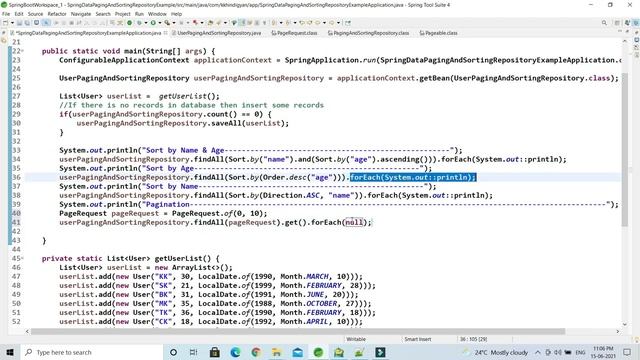Open Spring Tool Suite green taskbar icon
The width and height of the screenshot is (640, 360).
[318, 352]
